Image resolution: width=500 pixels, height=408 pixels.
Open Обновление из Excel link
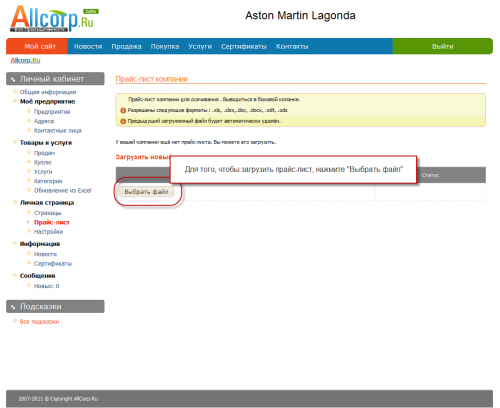(63, 190)
